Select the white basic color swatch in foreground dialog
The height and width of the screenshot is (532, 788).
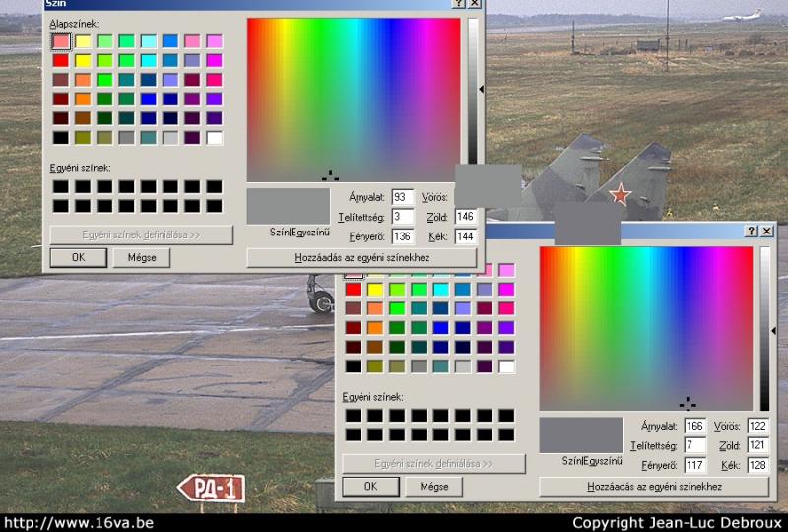tap(214, 138)
